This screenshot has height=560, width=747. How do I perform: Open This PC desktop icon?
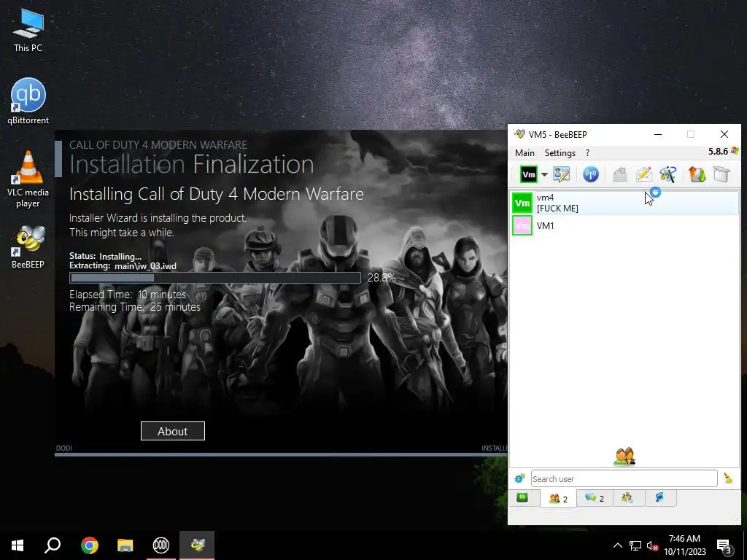click(28, 31)
